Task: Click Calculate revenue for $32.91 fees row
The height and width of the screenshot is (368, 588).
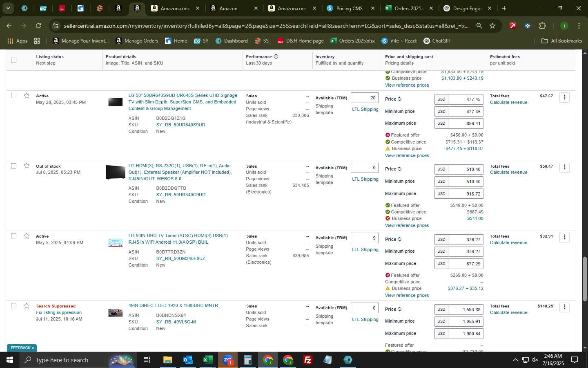Action: click(x=508, y=242)
